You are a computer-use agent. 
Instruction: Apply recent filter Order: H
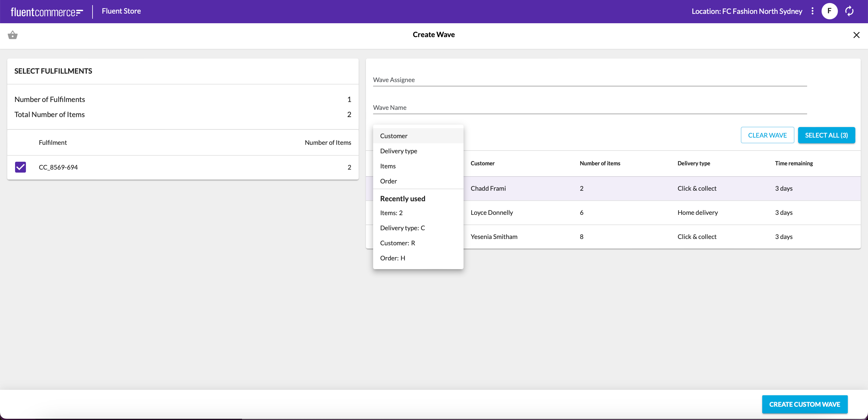(x=392, y=258)
